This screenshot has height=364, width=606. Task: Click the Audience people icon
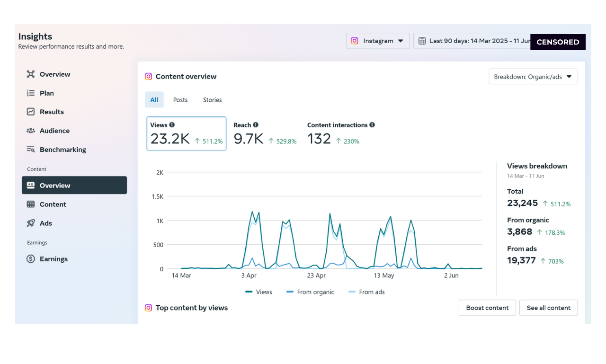click(31, 131)
